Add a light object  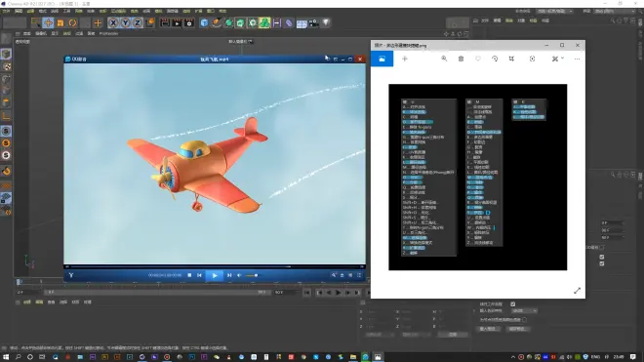(x=326, y=23)
